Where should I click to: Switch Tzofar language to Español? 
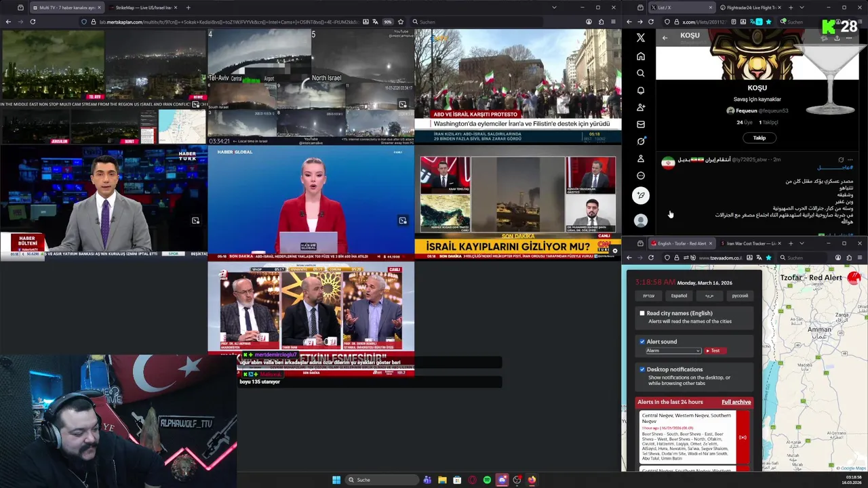coord(679,296)
